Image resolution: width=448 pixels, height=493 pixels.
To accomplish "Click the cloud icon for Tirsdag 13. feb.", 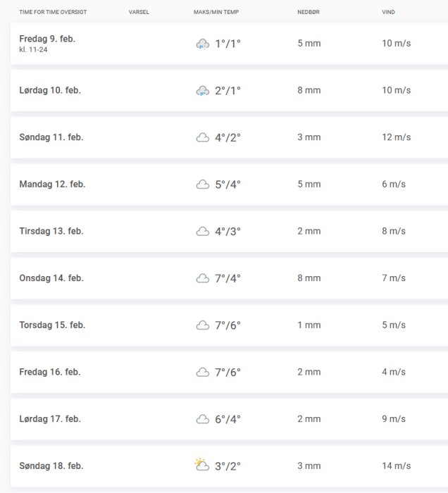I will tap(202, 232).
